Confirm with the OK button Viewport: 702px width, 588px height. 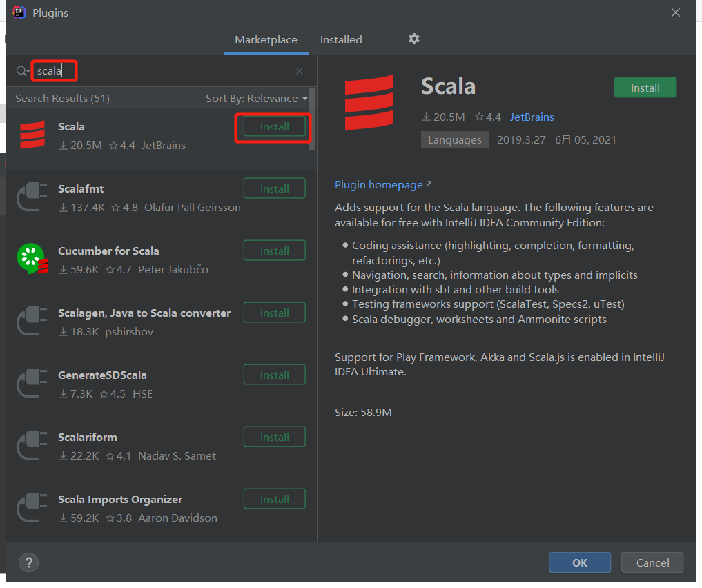tap(580, 562)
